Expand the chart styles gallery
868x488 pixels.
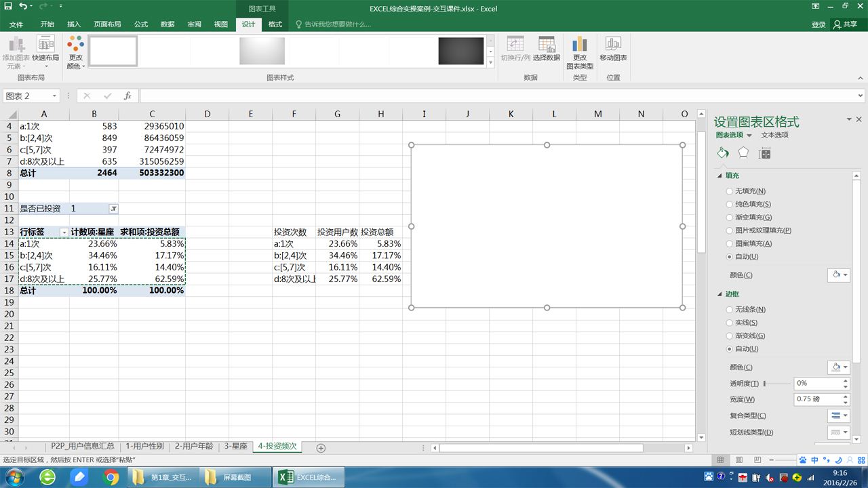(x=490, y=63)
